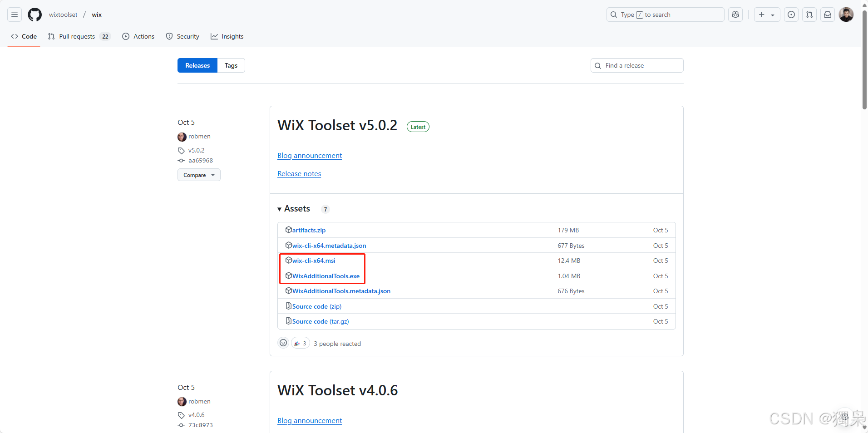Click the 179 MB size of artifacts.zip
Image resolution: width=868 pixels, height=433 pixels.
[x=568, y=230]
